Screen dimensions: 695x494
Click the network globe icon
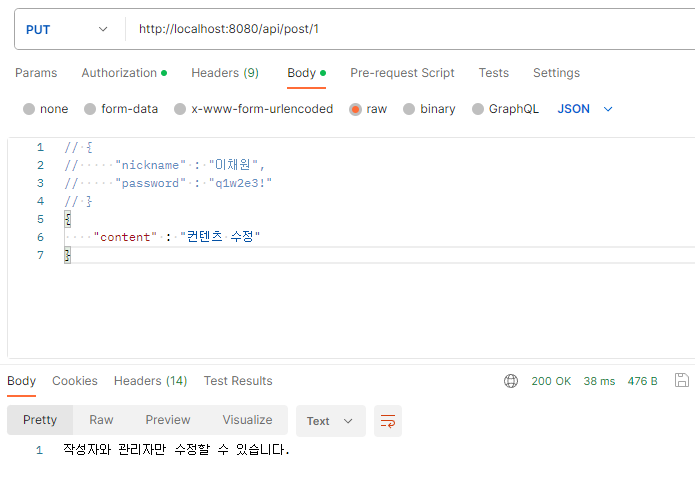pyautogui.click(x=511, y=381)
